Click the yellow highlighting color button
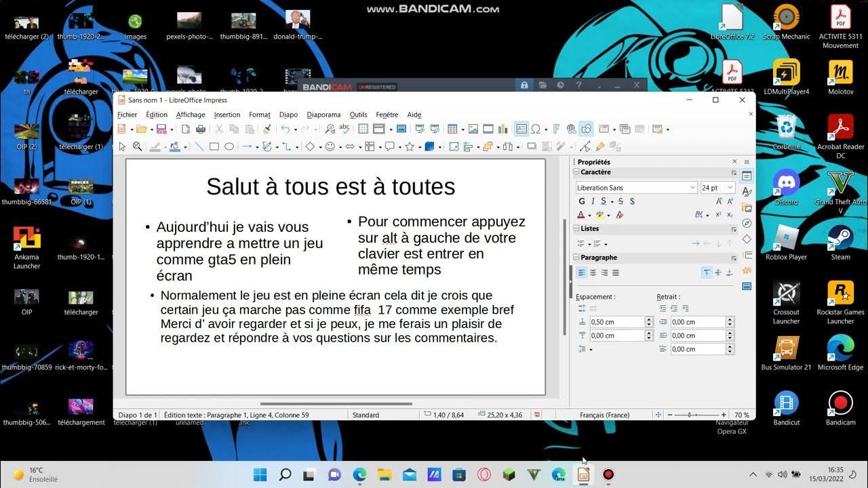This screenshot has width=868, height=488. [600, 215]
